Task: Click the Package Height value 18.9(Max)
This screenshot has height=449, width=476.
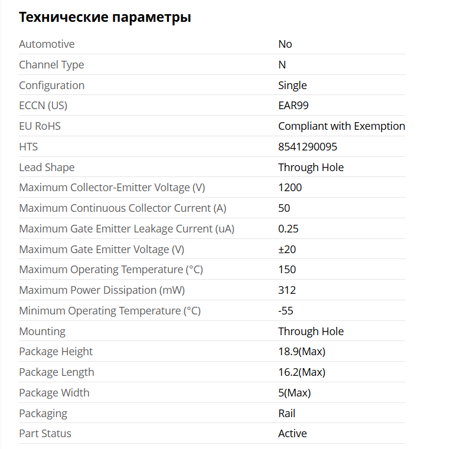Action: click(302, 351)
